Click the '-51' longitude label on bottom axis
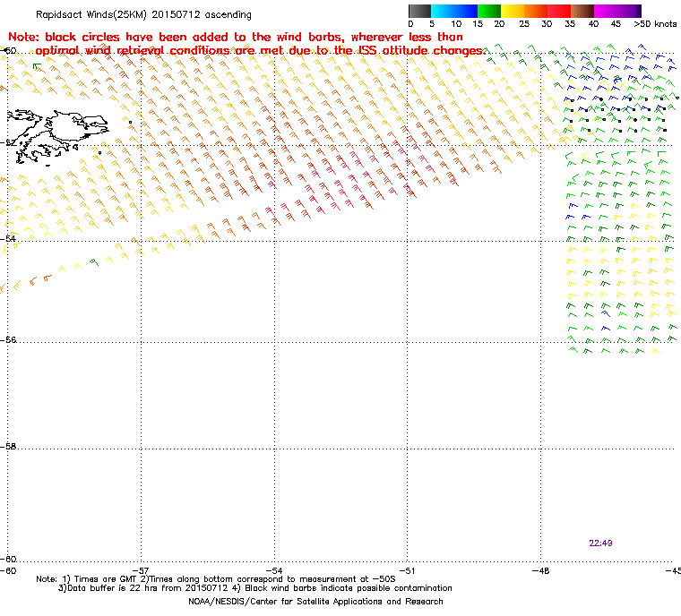The width and height of the screenshot is (681, 616). click(407, 570)
